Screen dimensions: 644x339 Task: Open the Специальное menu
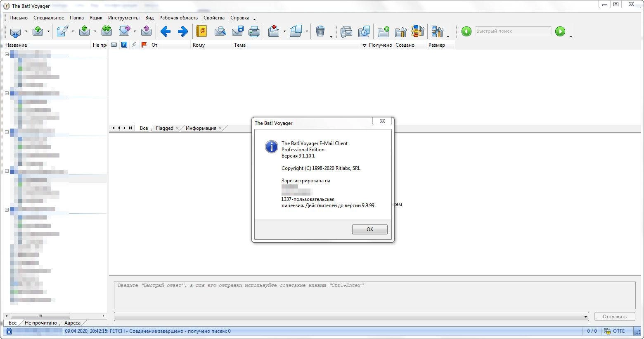pyautogui.click(x=49, y=18)
